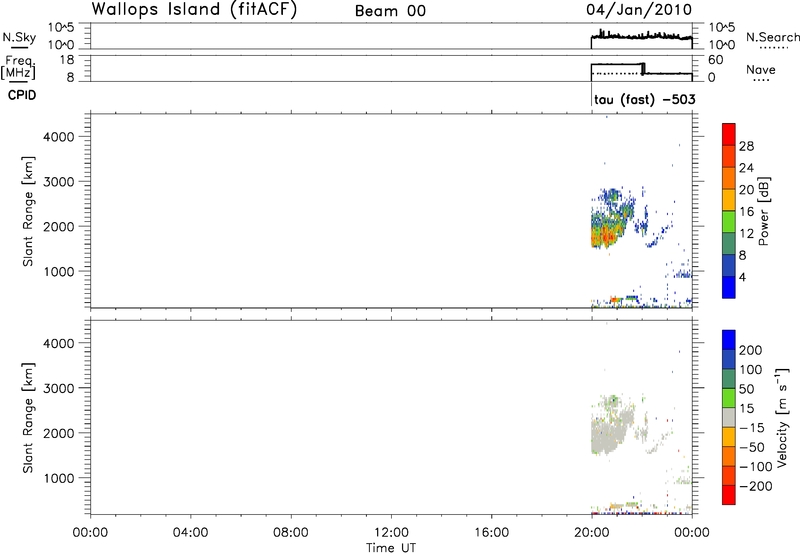Image resolution: width=800 pixels, height=554 pixels.
Task: Click the "4000" tick of the power panel
Action: 59,137
